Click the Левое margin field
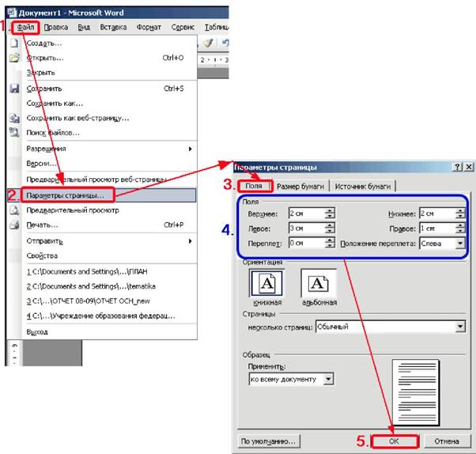This screenshot has width=476, height=454. coord(307,228)
